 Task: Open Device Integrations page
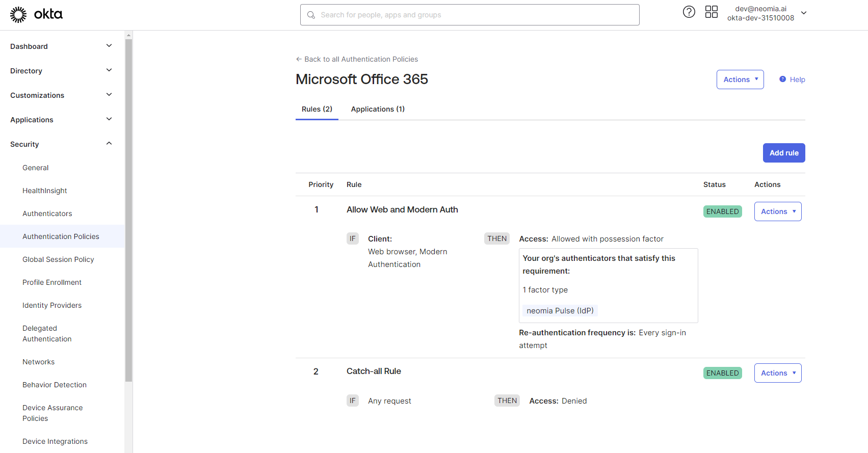[55, 441]
